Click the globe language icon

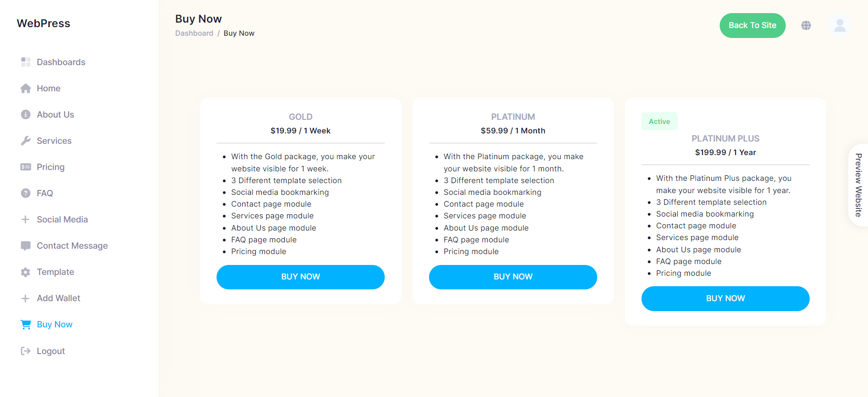[806, 25]
